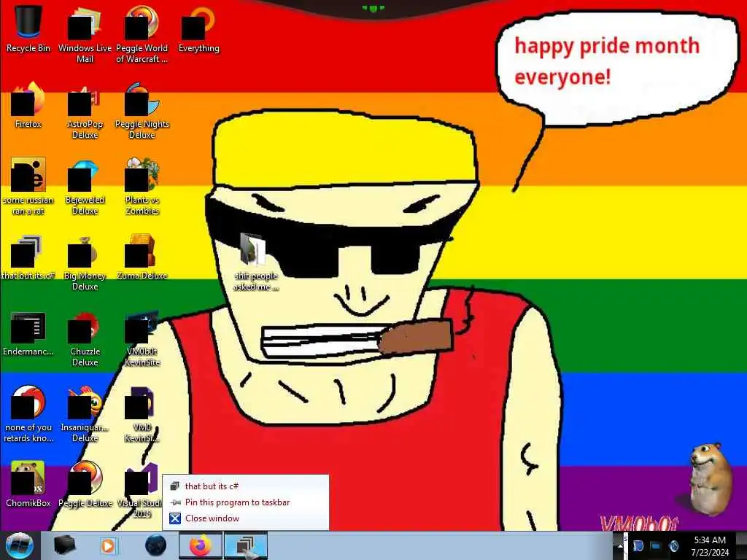Open the Recycle Bin desktop icon
Viewport: 747px width, 560px height.
(28, 28)
